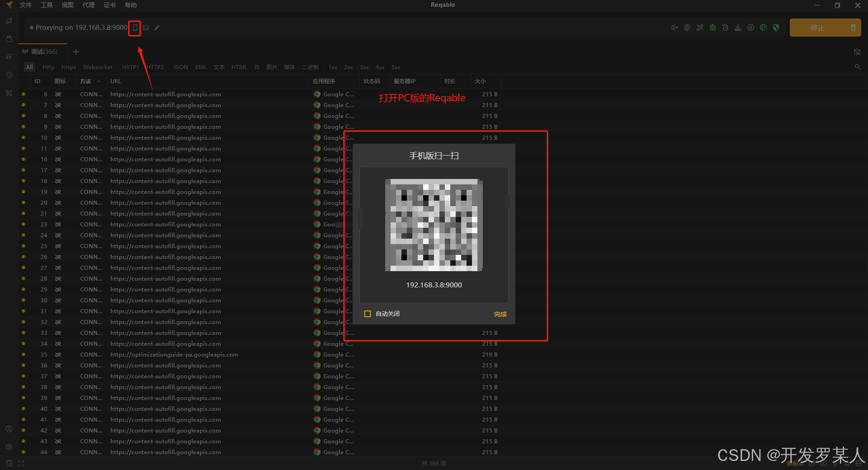Filter by HTML type
The height and width of the screenshot is (470, 868).
click(x=239, y=67)
